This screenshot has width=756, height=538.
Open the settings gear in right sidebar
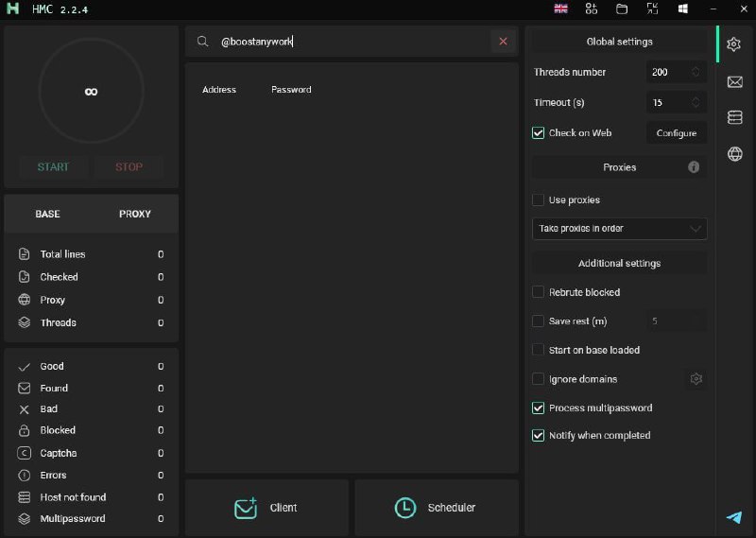coord(734,43)
